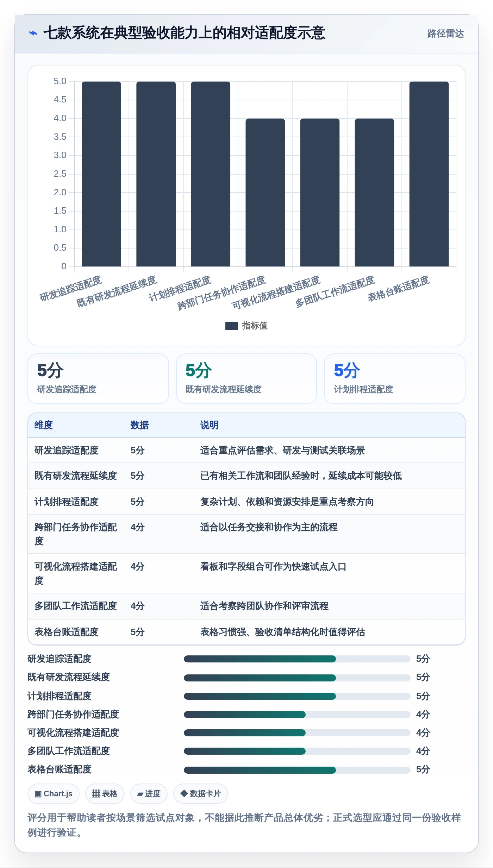Toggle the 指标值 legend color box

[x=231, y=326]
